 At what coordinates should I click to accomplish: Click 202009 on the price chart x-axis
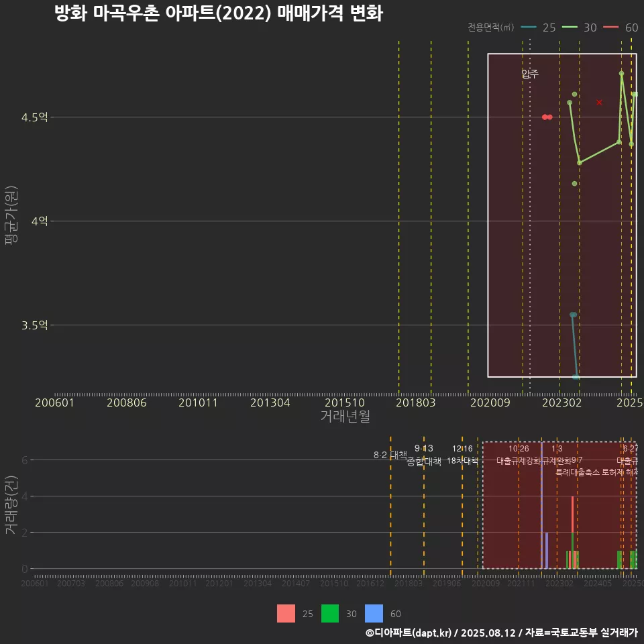pyautogui.click(x=490, y=402)
